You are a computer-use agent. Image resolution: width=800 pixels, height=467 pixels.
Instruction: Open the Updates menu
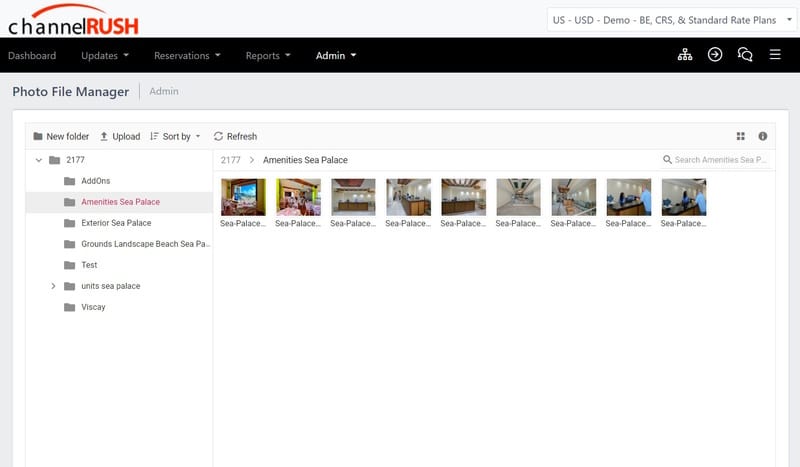click(x=105, y=56)
